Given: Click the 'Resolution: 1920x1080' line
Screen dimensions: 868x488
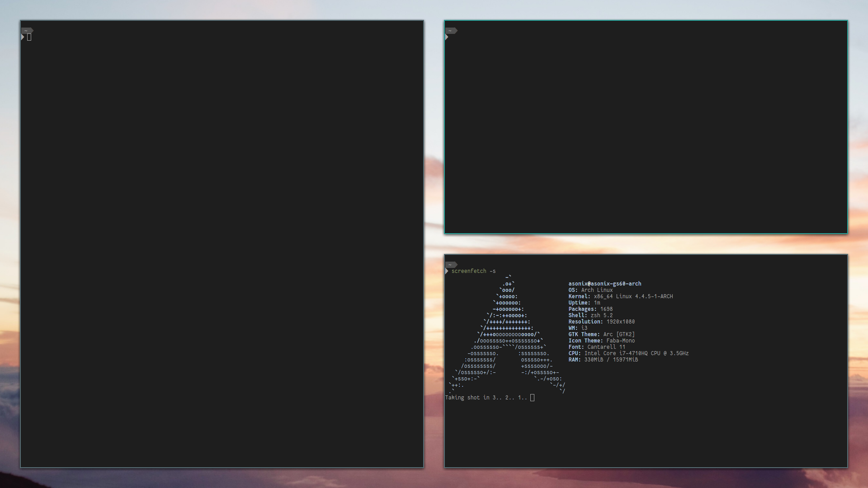Looking at the screenshot, I should click(x=601, y=322).
